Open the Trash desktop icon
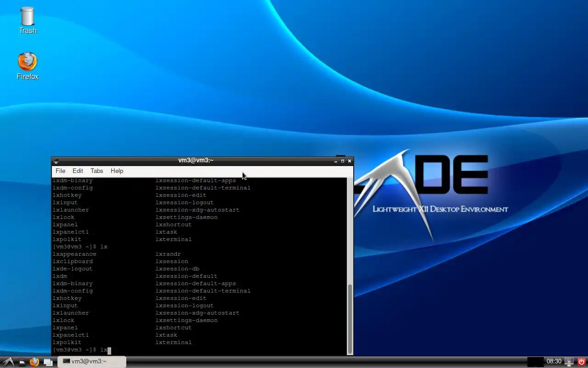 (x=28, y=21)
